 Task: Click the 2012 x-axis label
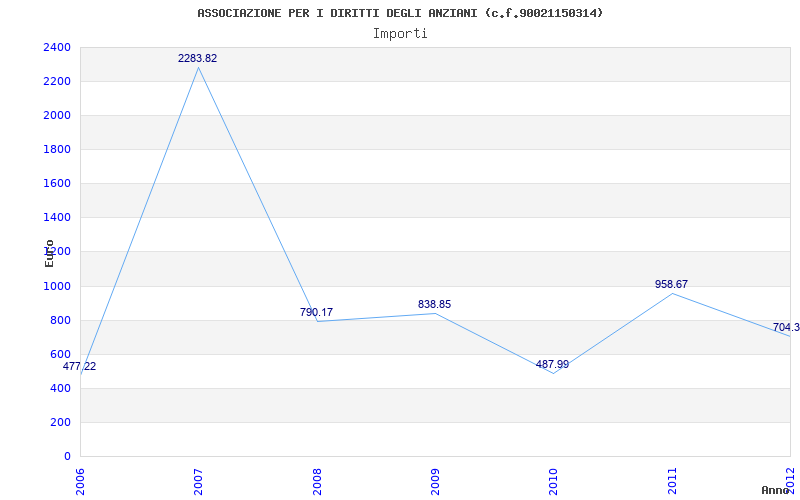[x=791, y=482]
